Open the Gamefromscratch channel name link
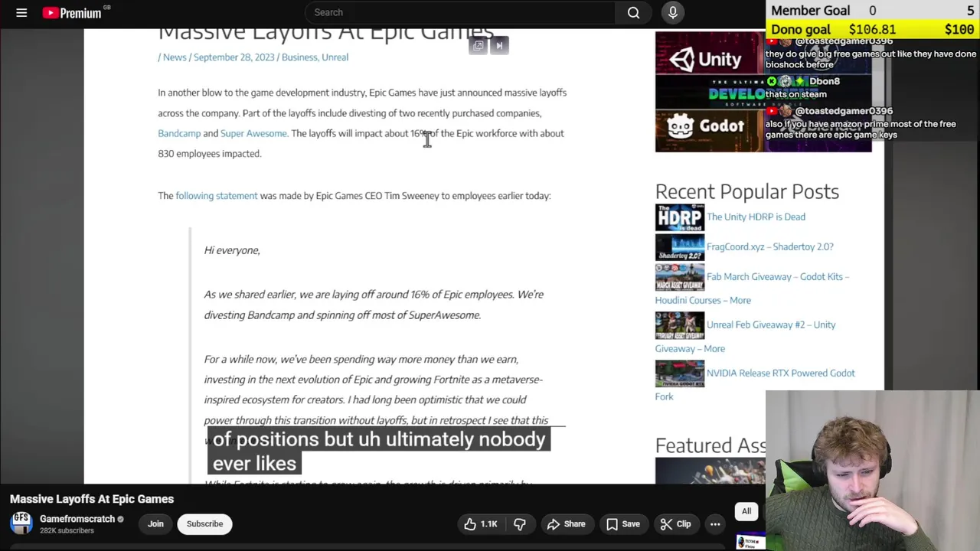This screenshot has width=980, height=551. 77,519
